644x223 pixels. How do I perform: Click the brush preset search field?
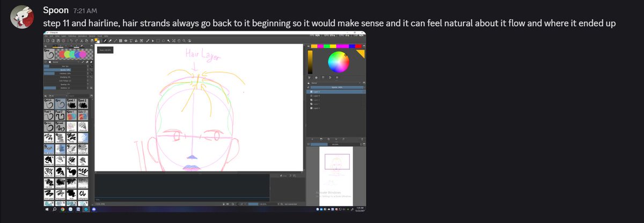(78, 96)
